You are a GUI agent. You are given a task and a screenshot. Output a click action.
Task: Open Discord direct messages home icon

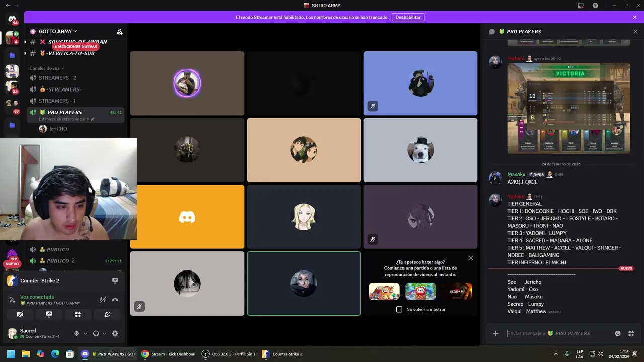coord(12,19)
